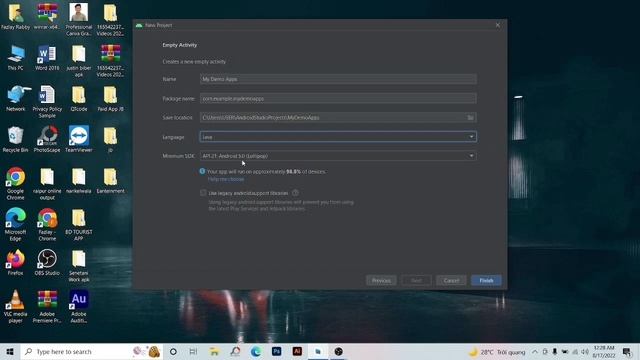Viewport: 640px width, 360px height.
Task: Close the New Project dialog
Action: point(498,25)
